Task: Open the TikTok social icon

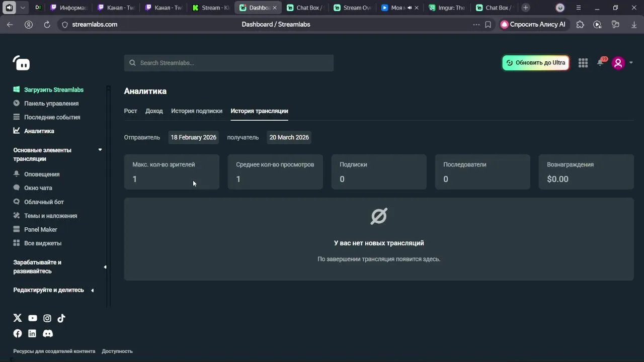Action: click(x=61, y=318)
